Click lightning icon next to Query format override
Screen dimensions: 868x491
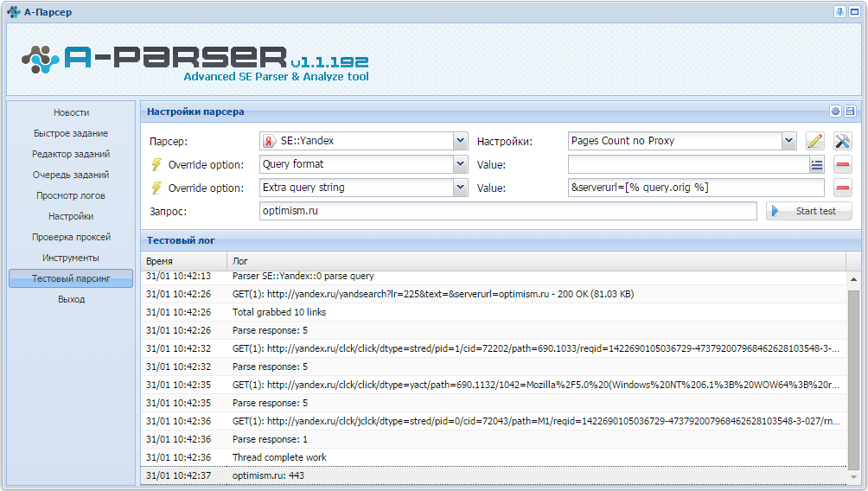(x=156, y=164)
